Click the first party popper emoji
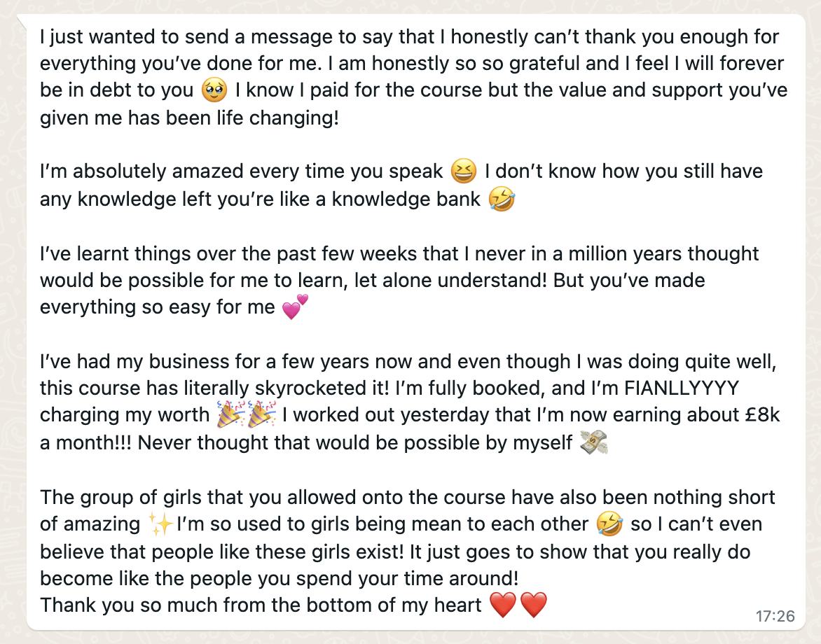Image resolution: width=821 pixels, height=644 pixels. 231,414
